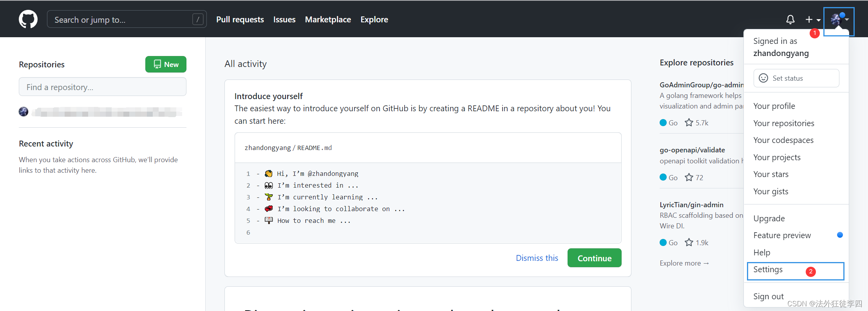Open the plus create-new dropdown
868x311 pixels.
point(813,20)
